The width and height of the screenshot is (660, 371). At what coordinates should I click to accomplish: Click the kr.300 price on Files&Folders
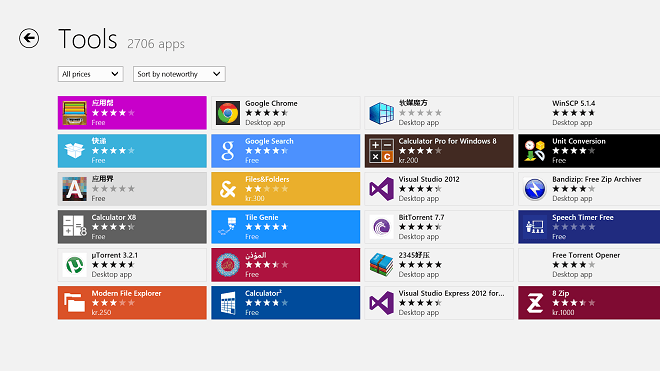pyautogui.click(x=255, y=198)
